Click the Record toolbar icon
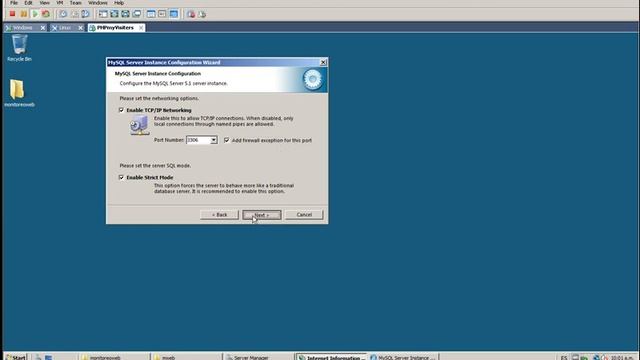The height and width of the screenshot is (360, 640). point(191,14)
